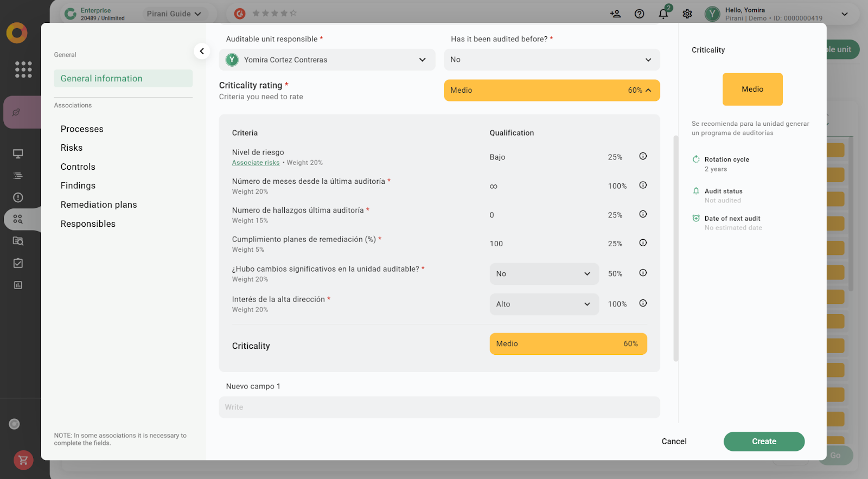Expand the 'Has it been audited before' dropdown
The image size is (868, 479).
(552, 60)
